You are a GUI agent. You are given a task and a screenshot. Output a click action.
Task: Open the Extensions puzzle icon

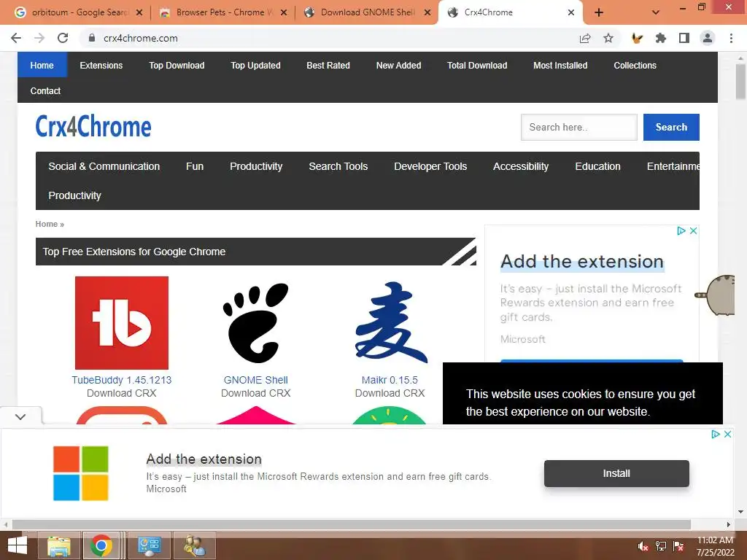coord(661,38)
